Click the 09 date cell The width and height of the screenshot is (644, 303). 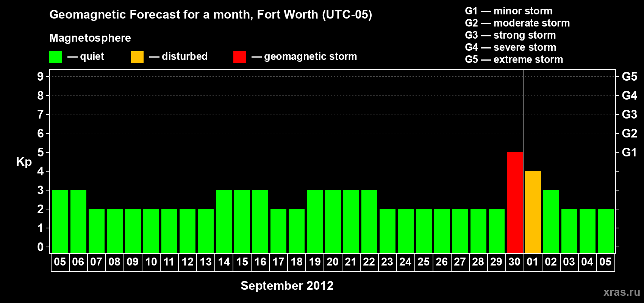pyautogui.click(x=133, y=262)
